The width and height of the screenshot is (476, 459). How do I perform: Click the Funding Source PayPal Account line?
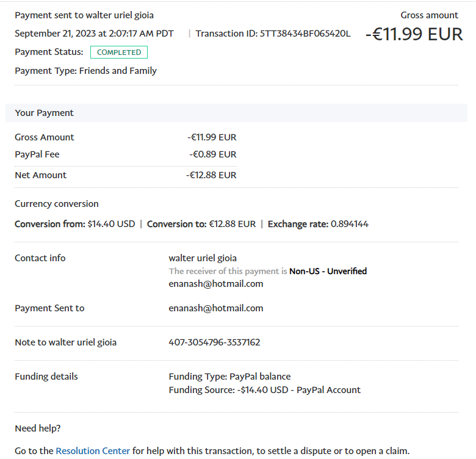264,390
